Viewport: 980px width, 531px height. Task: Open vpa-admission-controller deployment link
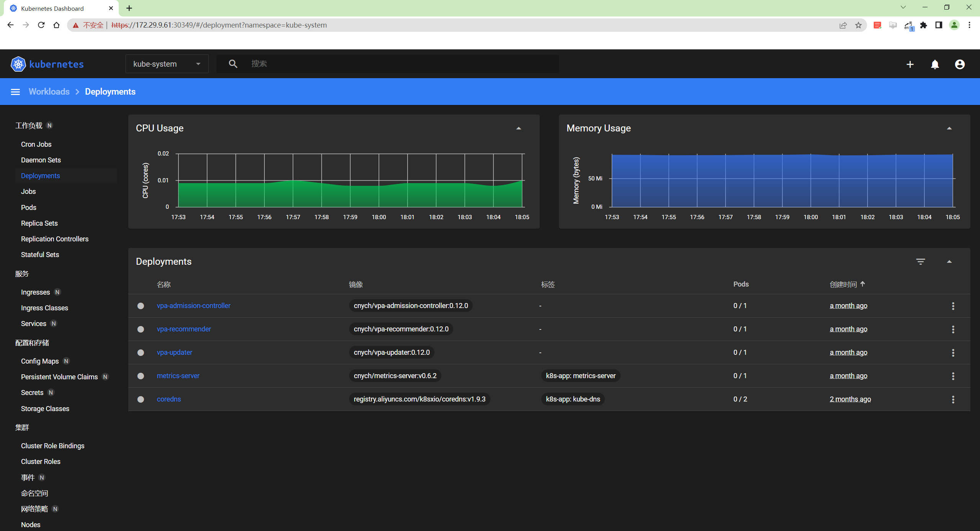(193, 306)
